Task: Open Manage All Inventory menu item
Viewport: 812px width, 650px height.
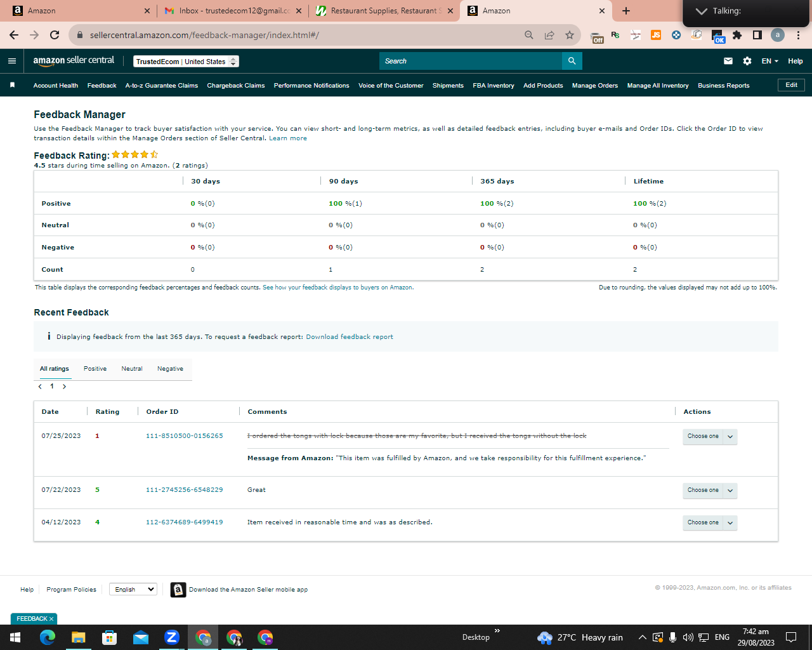Action: coord(658,86)
